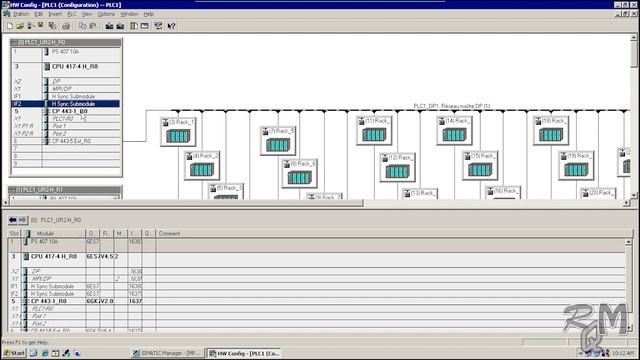640x360 pixels.
Task: Open a station with the folder toolbar icon
Action: [20, 26]
